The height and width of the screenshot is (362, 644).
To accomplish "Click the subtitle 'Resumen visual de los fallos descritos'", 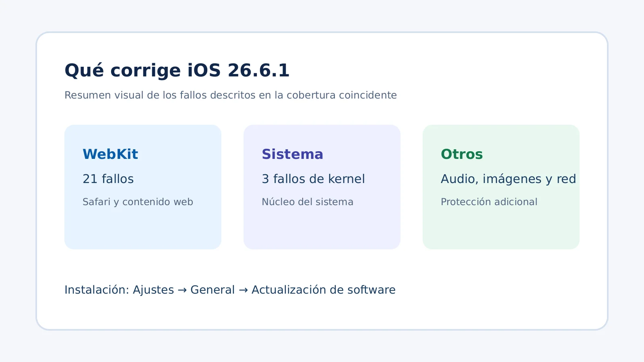I will 231,95.
